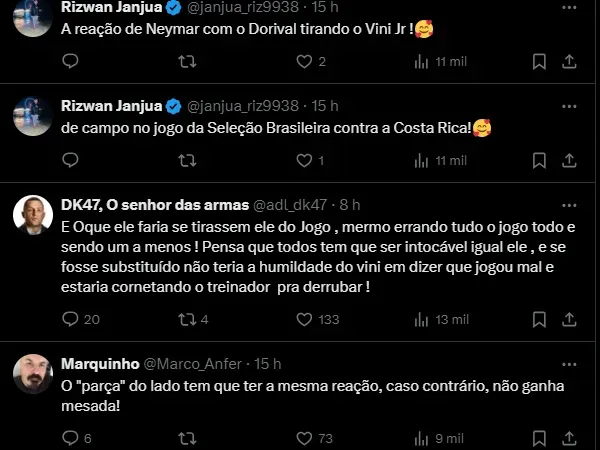
Task: Retweet DK47's tweet with 4 reposts
Action: click(x=186, y=319)
